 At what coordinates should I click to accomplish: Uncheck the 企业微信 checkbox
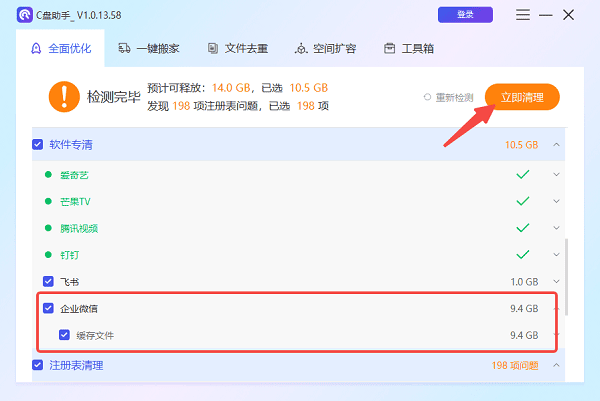coord(48,308)
